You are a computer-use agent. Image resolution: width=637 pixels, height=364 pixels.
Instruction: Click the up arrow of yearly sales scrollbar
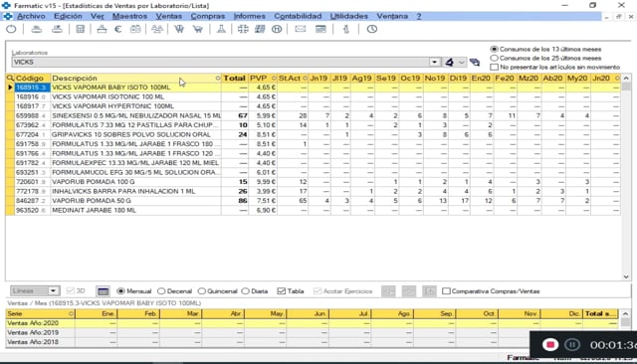(x=626, y=313)
